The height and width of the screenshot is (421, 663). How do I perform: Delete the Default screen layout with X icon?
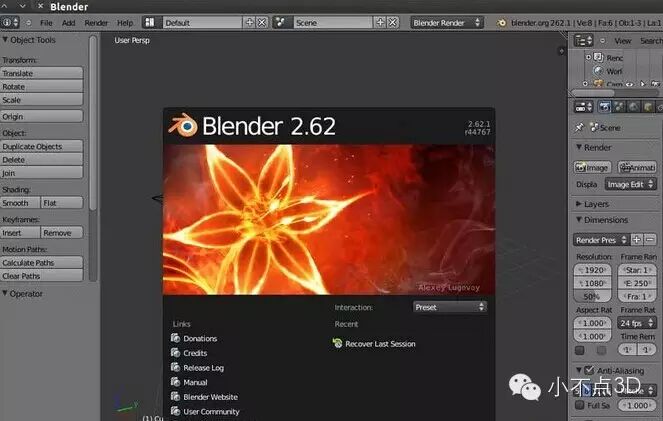point(262,22)
